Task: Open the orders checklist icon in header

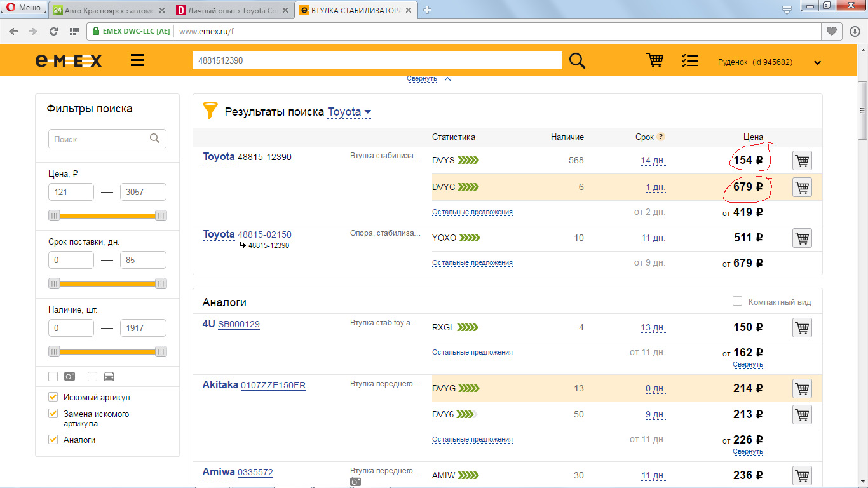Action: 689,60
